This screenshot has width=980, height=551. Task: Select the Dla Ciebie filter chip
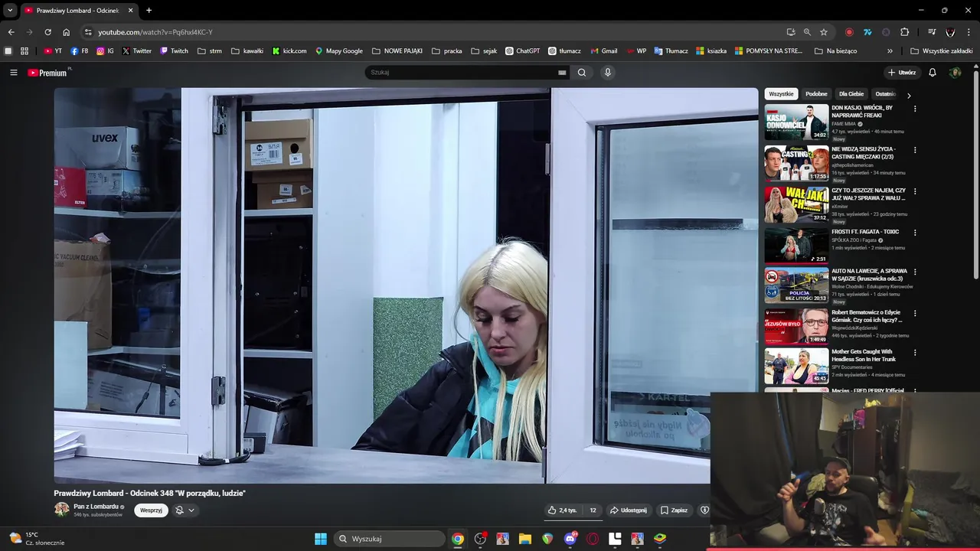pos(851,94)
